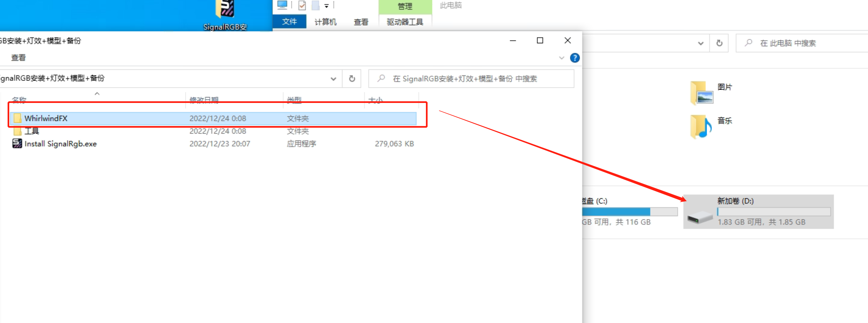Open the 图片 folder in 此电脑

coord(711,93)
